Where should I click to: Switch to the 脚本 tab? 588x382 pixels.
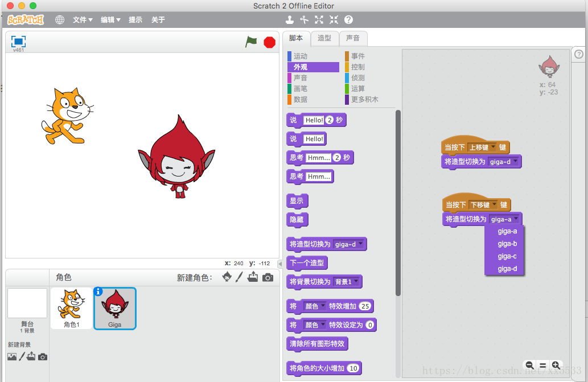click(296, 38)
